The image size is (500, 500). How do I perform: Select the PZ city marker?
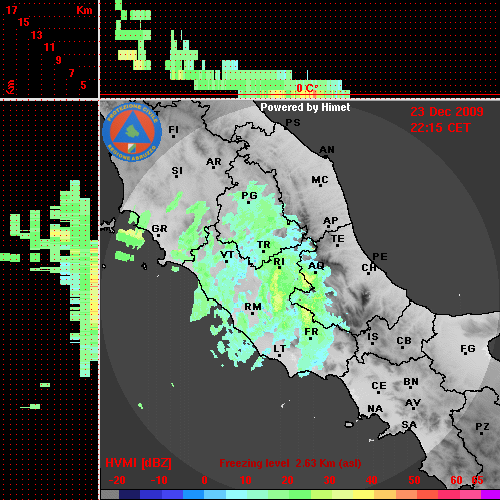point(482,433)
